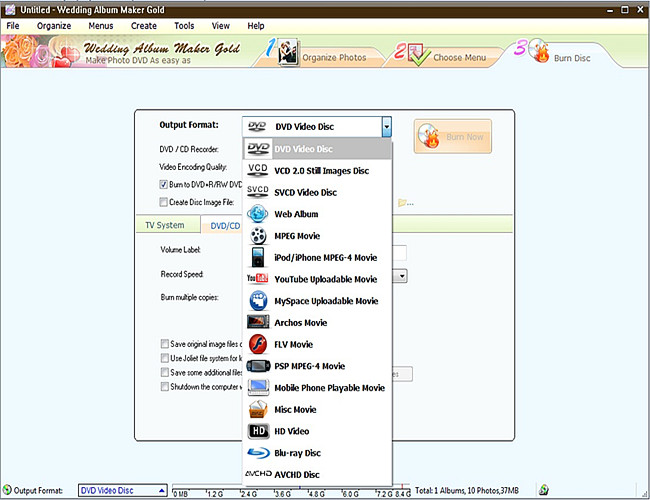The image size is (650, 500).
Task: Select the Web Album globe icon
Action: [x=257, y=214]
